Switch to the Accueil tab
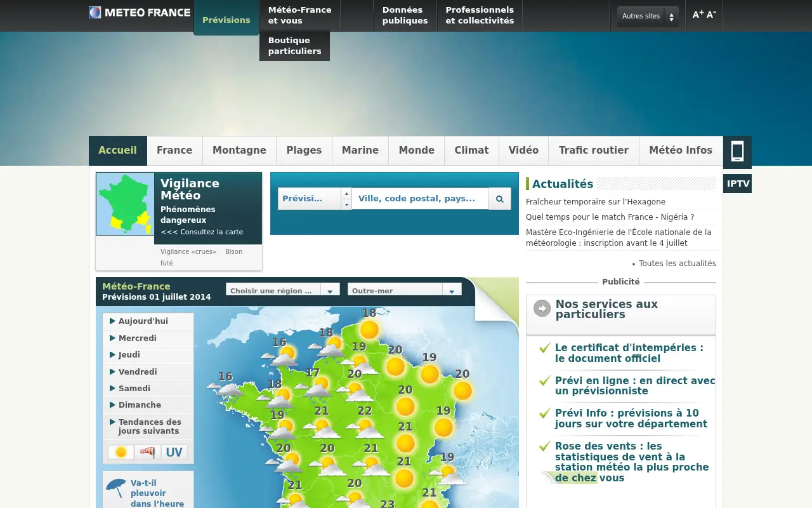The height and width of the screenshot is (508, 812). point(118,150)
